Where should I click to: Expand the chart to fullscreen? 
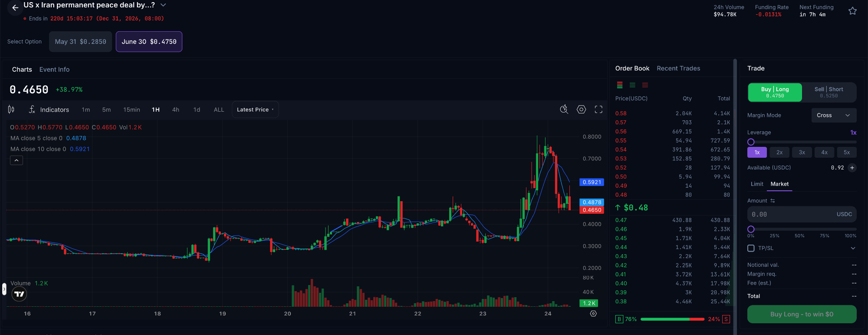coord(598,109)
